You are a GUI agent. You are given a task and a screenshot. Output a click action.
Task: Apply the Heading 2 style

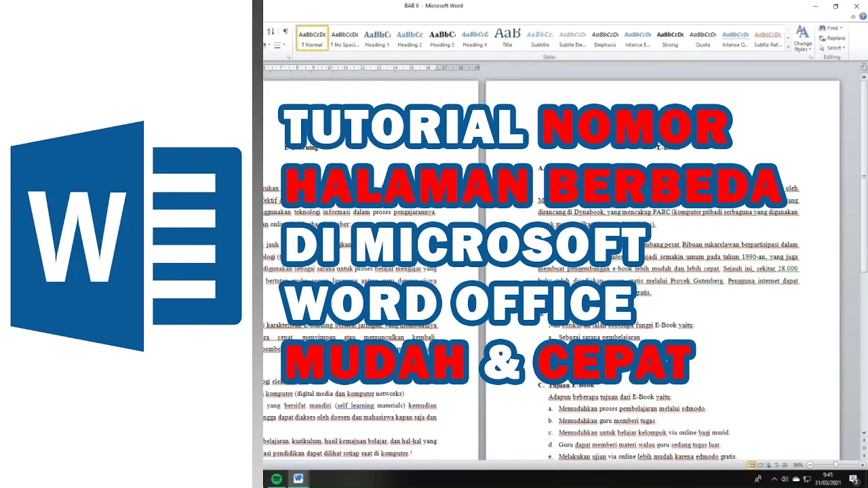(410, 38)
